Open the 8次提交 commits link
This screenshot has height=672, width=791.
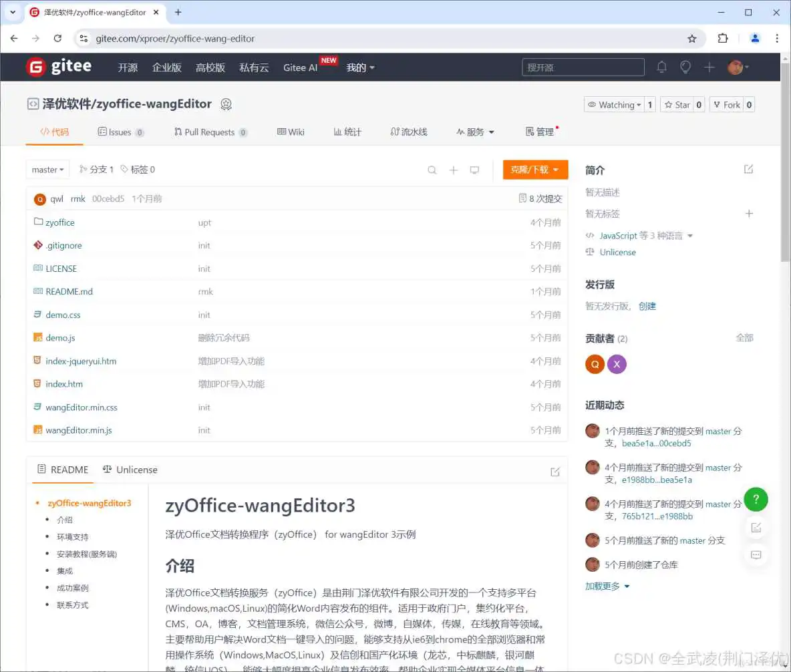click(542, 198)
